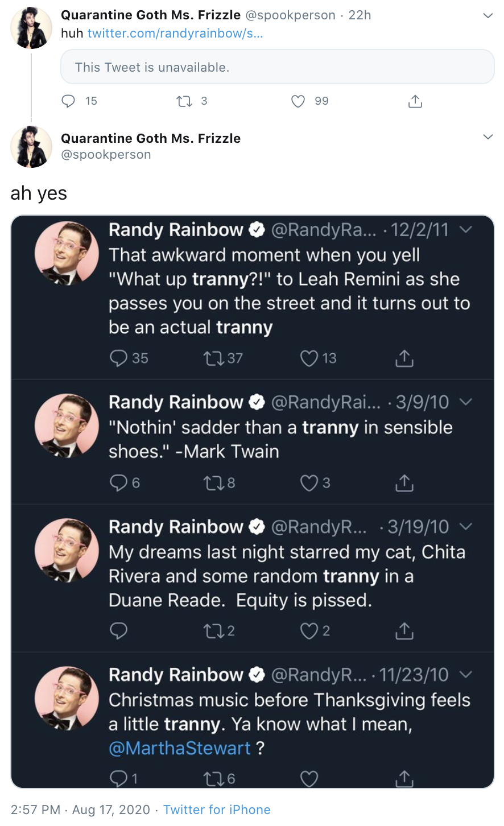Like the tweet showing 99 likes
This screenshot has height=826, width=504.
(298, 101)
